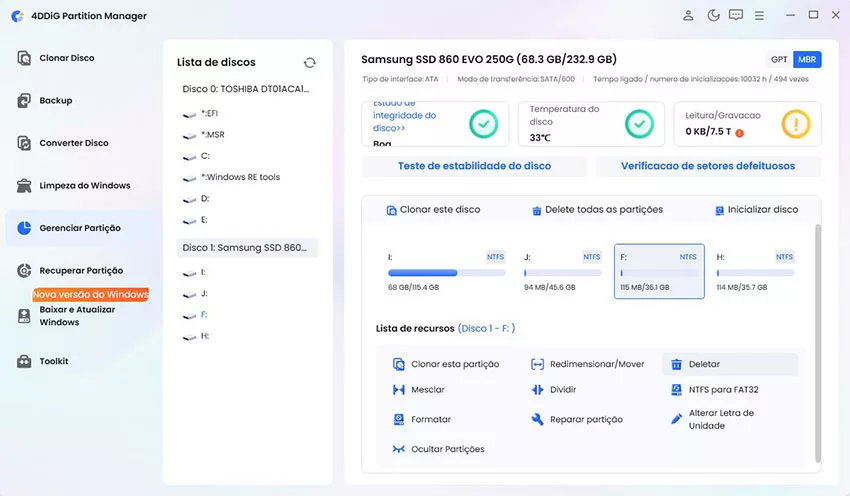
Task: Select the H: NTFS partition card
Action: [x=755, y=272]
